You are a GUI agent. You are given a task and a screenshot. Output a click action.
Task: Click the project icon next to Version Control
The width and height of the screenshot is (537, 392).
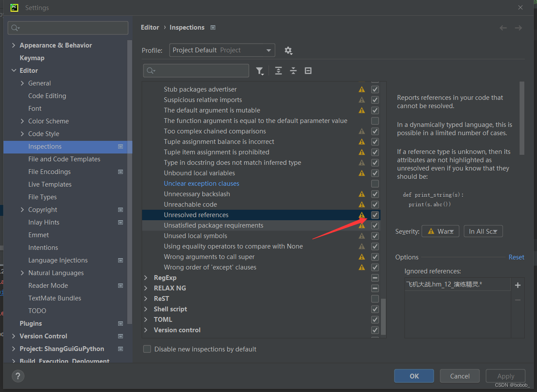[121, 336]
